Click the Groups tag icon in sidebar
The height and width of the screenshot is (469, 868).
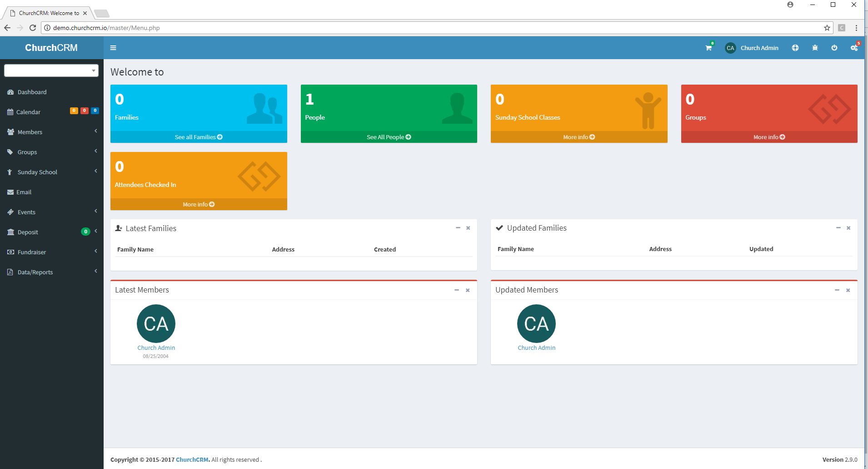click(10, 152)
